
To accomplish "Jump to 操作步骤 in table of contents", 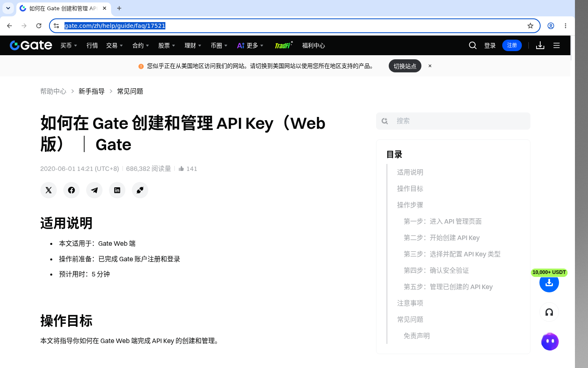I will [x=410, y=205].
